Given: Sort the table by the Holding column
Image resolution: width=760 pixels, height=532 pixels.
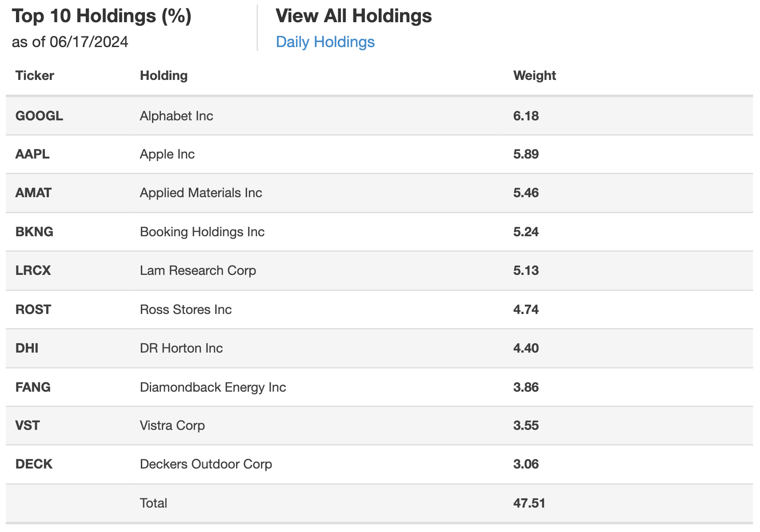Looking at the screenshot, I should tap(164, 75).
